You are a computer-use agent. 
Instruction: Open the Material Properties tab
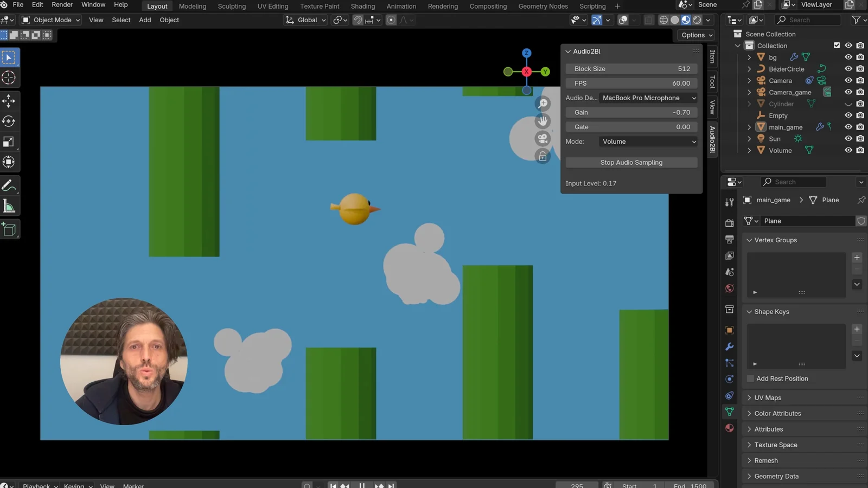(x=730, y=428)
